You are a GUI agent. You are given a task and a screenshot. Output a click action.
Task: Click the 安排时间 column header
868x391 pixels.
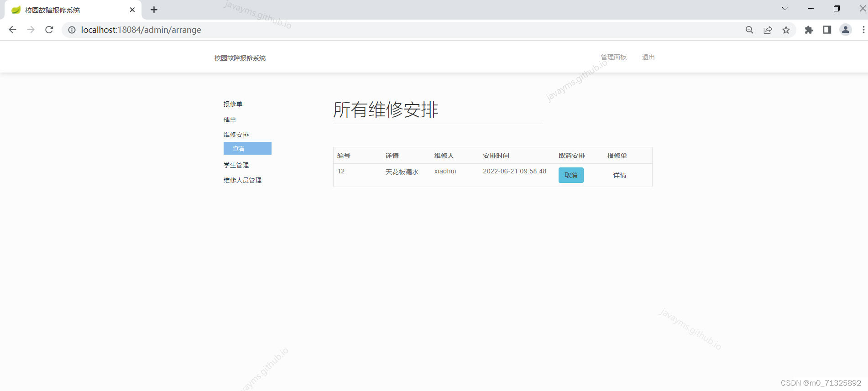coord(496,156)
